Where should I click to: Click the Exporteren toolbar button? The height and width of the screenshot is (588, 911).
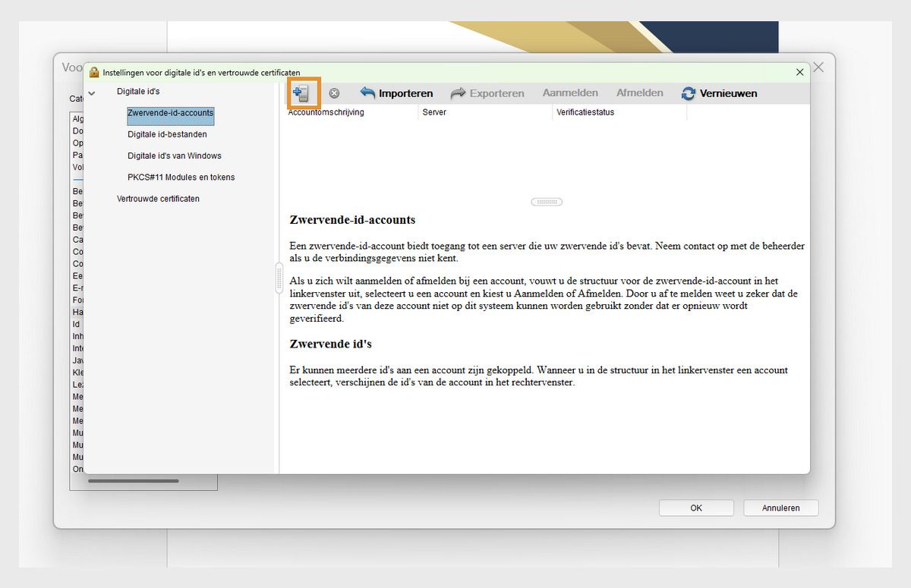487,93
